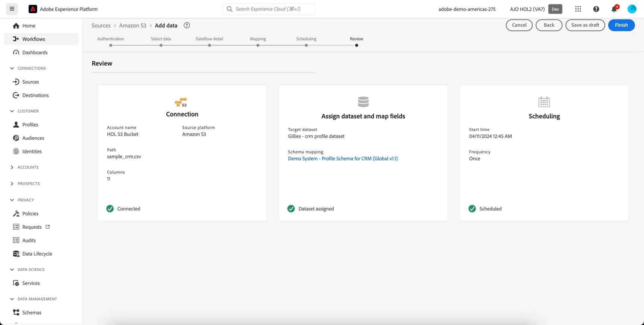Open the user profile avatar
This screenshot has width=644, height=325.
[632, 9]
